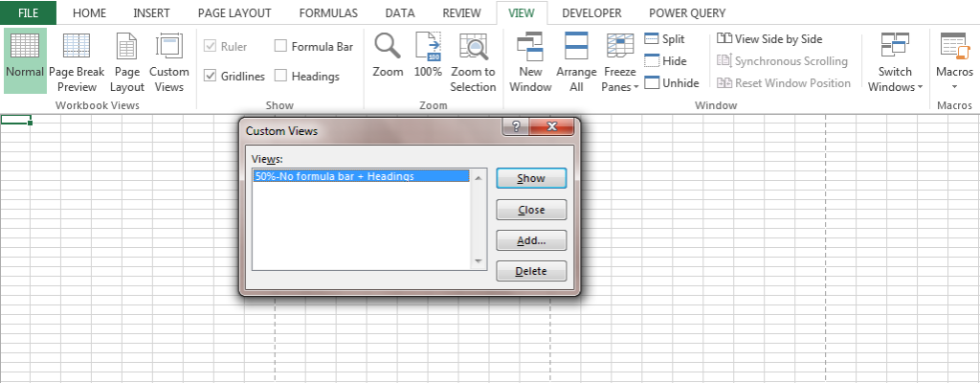This screenshot has width=980, height=383.
Task: Click the Macros icon
Action: (954, 48)
